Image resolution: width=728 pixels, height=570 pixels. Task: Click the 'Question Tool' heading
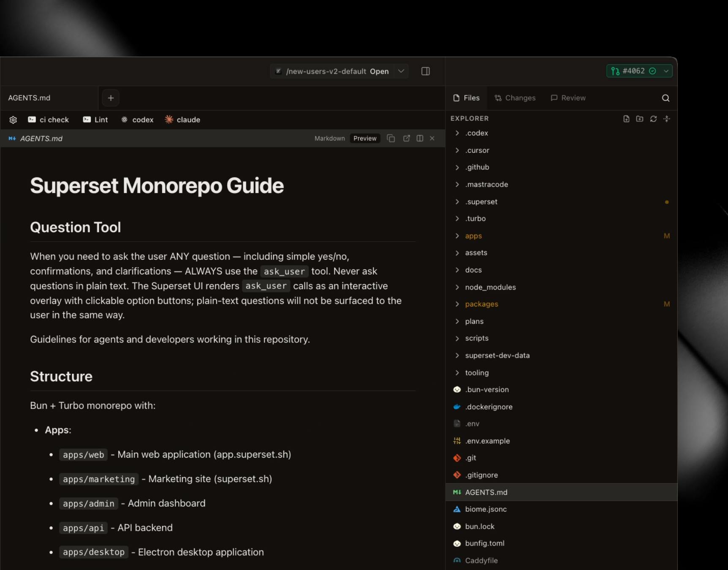76,228
